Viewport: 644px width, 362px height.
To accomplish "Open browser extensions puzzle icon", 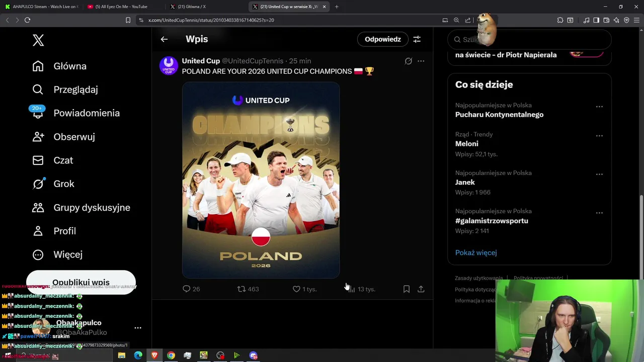I will (560, 20).
